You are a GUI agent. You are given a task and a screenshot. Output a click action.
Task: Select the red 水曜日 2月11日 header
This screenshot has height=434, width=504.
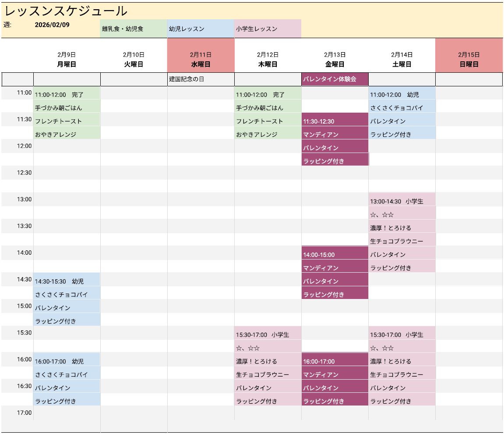pyautogui.click(x=201, y=60)
